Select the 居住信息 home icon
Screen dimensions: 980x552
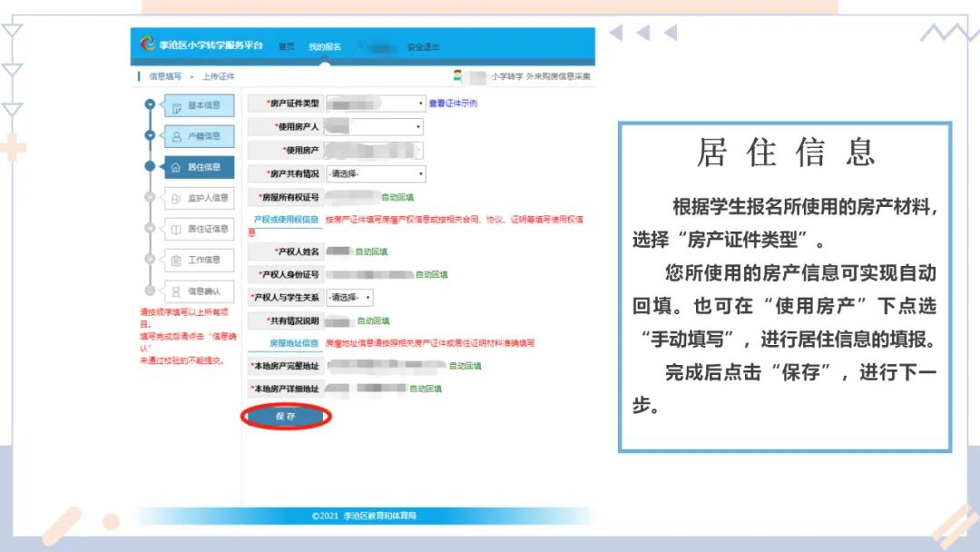[176, 168]
